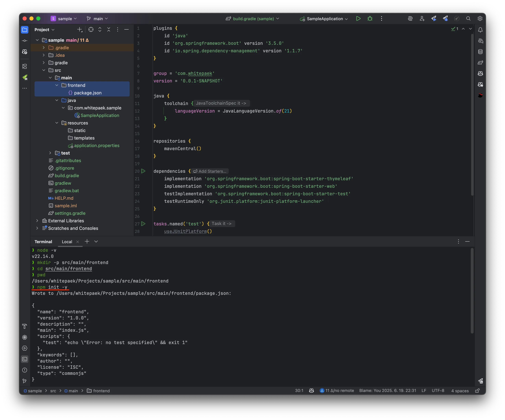Screen dimensions: 505x420
Task: Click the LF line separator in status bar
Action: click(424, 391)
